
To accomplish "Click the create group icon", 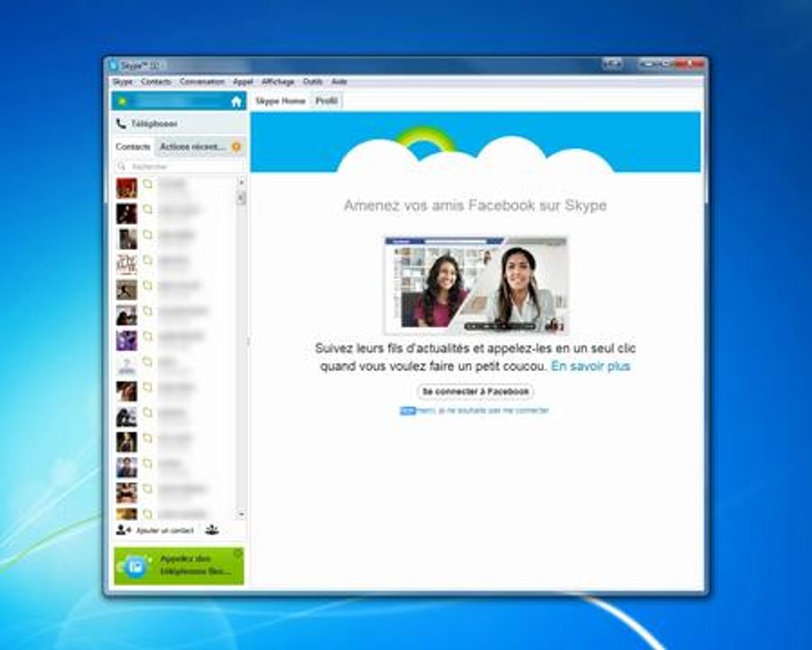I will pos(212,530).
